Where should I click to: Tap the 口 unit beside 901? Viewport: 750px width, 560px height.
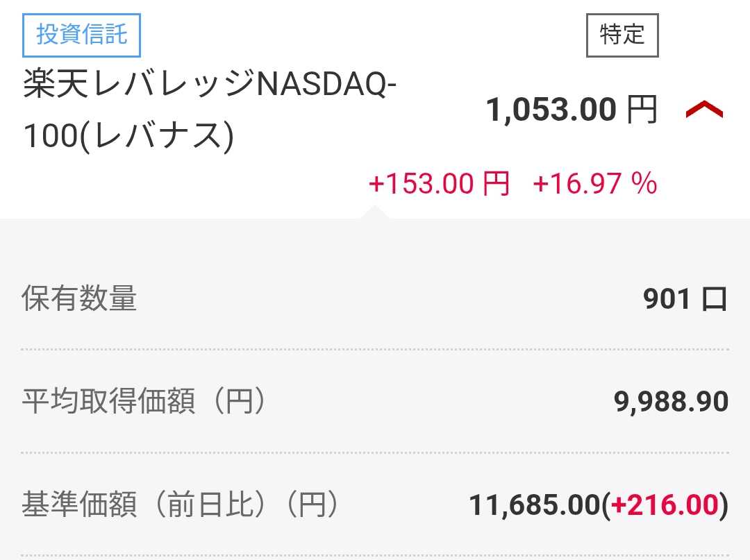pyautogui.click(x=714, y=299)
